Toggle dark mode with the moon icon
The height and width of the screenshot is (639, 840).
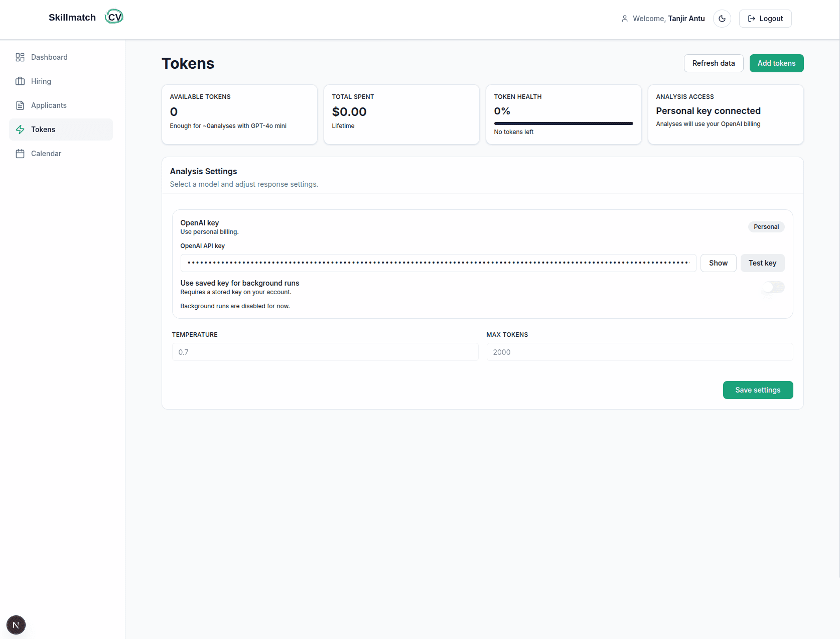pyautogui.click(x=722, y=18)
